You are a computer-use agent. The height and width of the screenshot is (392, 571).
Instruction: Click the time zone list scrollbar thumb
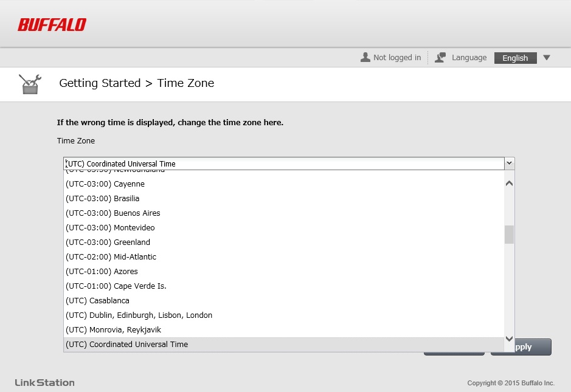click(x=509, y=234)
